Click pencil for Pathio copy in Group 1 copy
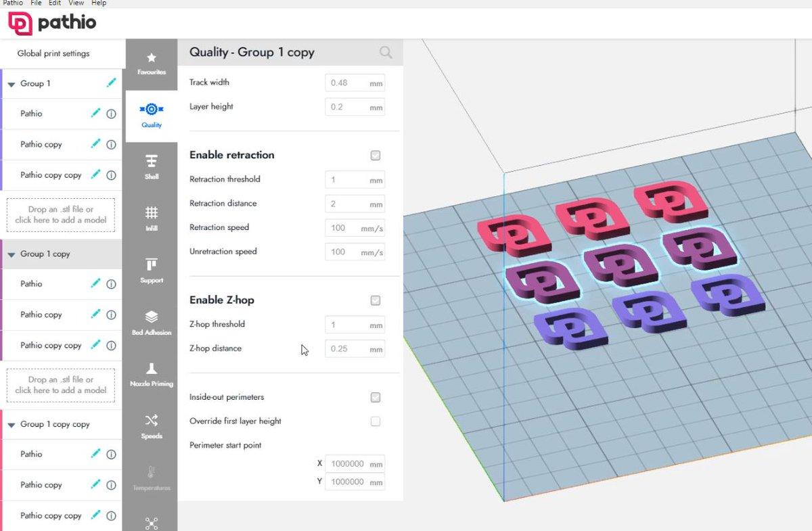 coord(95,315)
